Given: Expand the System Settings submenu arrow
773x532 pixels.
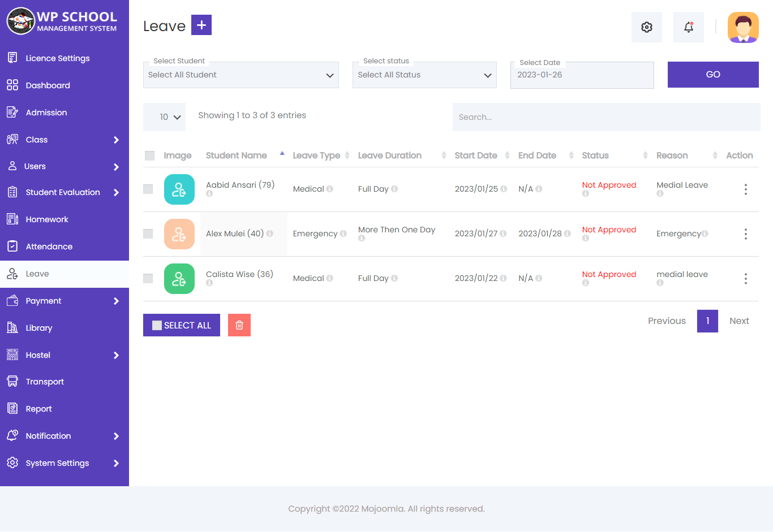Looking at the screenshot, I should [116, 463].
